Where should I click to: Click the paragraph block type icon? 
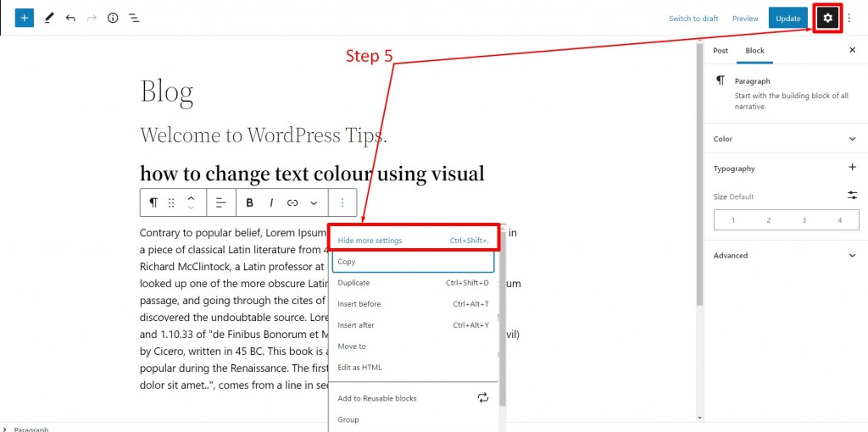coord(153,202)
